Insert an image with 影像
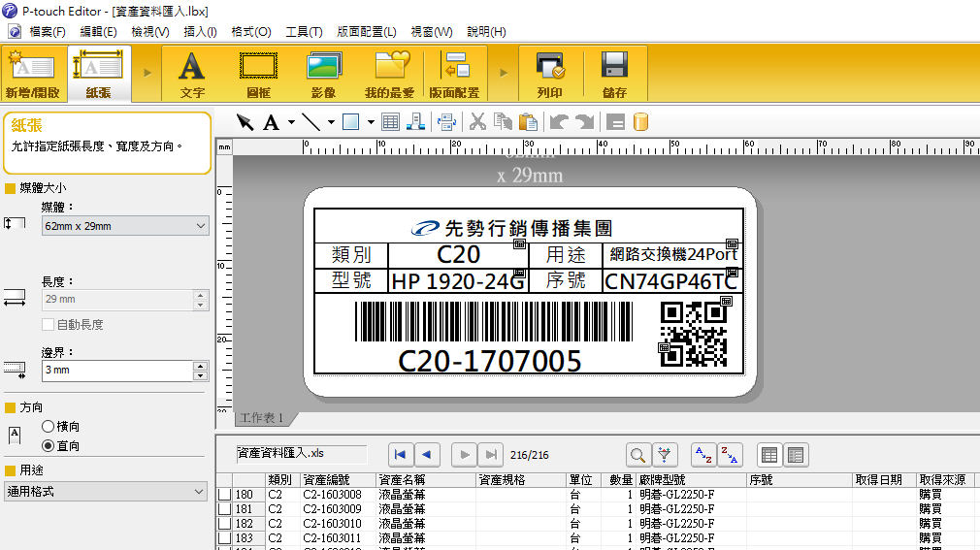This screenshot has width=980, height=550. (x=324, y=74)
